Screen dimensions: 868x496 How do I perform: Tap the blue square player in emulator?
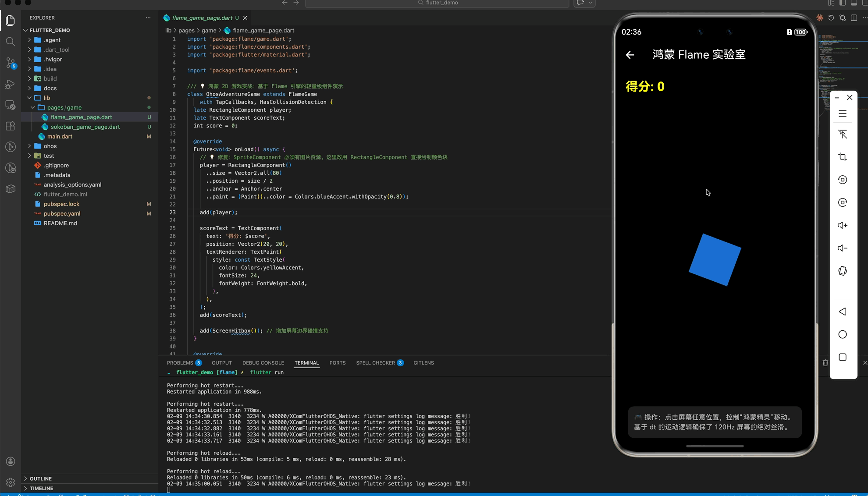[x=715, y=259]
